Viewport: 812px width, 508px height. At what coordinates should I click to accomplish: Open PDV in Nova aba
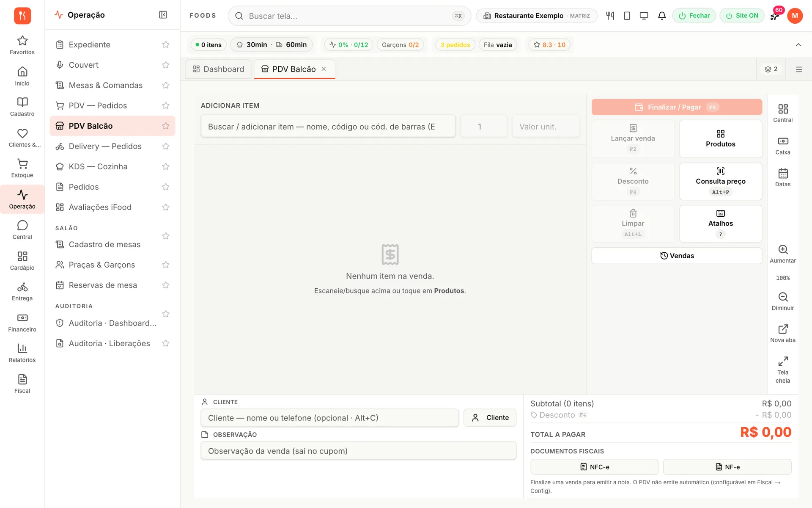point(783,334)
